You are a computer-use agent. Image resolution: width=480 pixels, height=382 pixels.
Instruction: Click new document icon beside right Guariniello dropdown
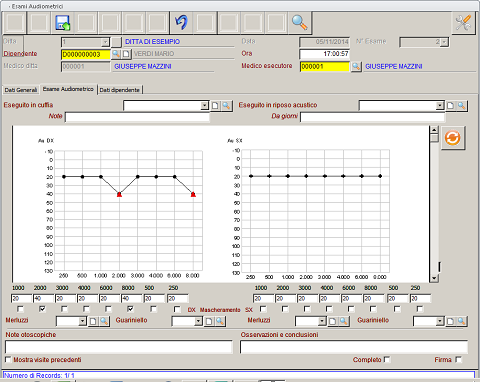point(450,321)
